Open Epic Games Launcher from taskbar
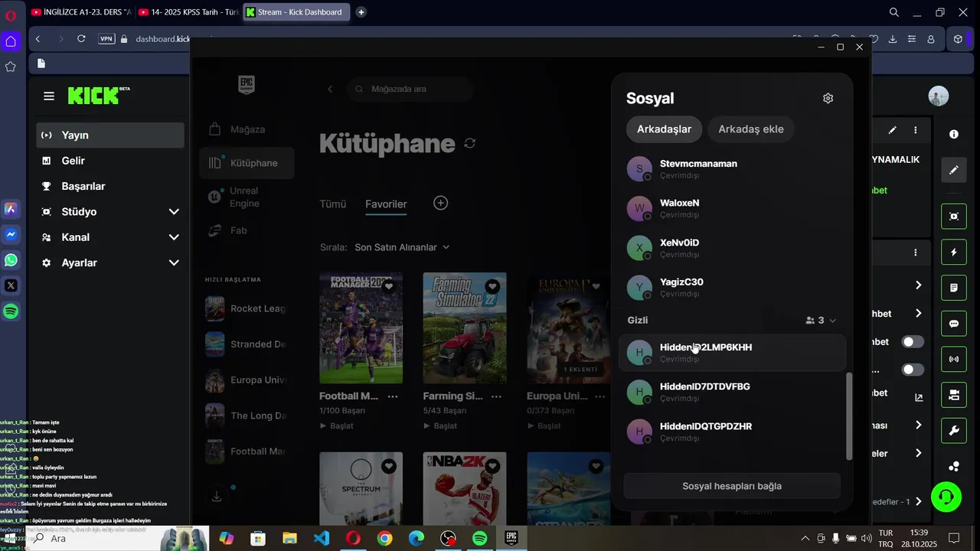The width and height of the screenshot is (980, 551). coord(511,539)
